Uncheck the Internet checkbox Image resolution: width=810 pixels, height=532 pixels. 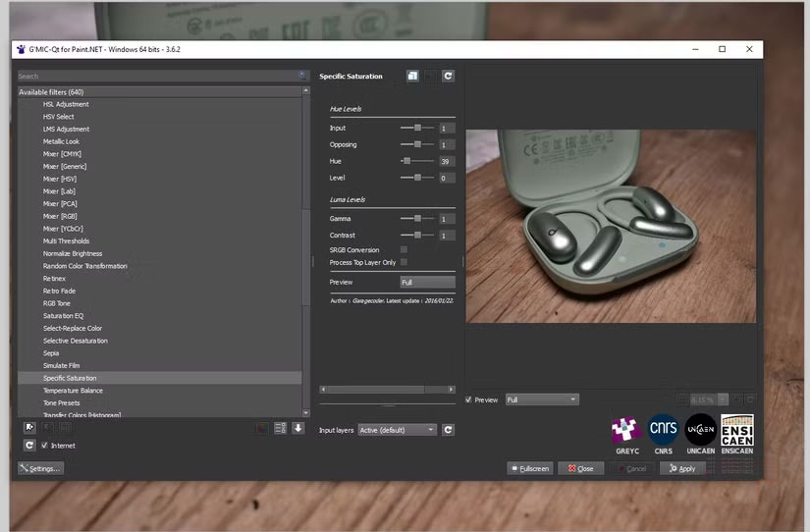[x=45, y=446]
